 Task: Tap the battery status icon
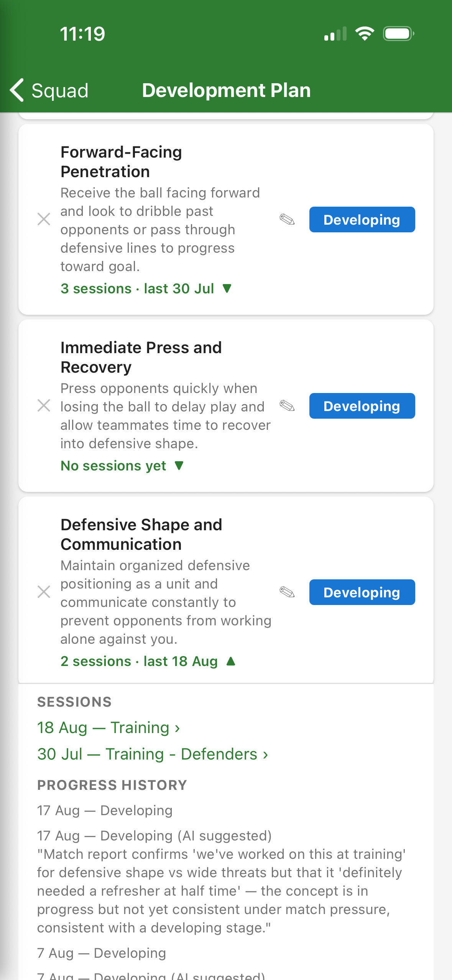(x=399, y=34)
